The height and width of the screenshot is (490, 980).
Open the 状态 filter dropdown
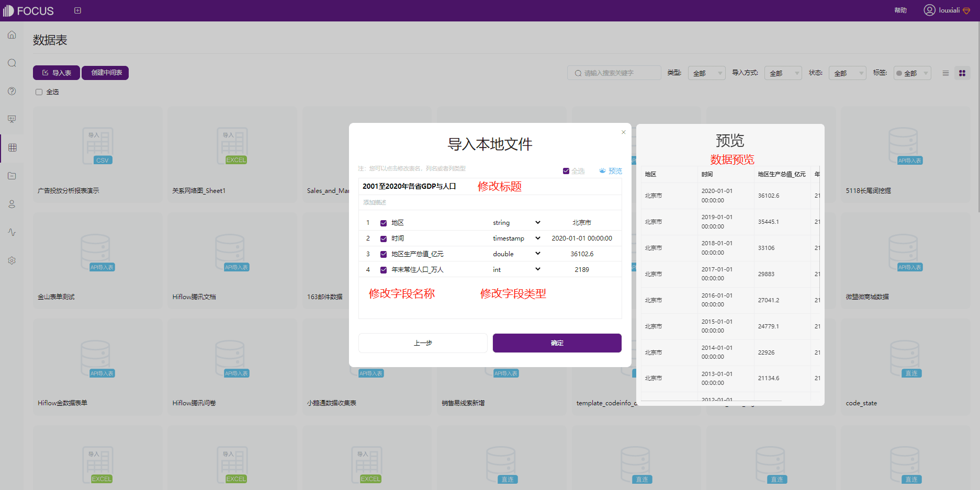pyautogui.click(x=847, y=73)
